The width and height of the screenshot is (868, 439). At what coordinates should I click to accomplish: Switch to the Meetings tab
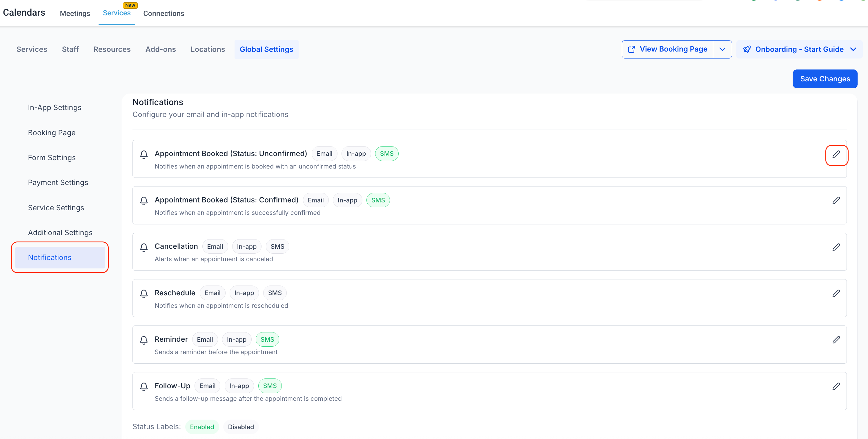75,14
